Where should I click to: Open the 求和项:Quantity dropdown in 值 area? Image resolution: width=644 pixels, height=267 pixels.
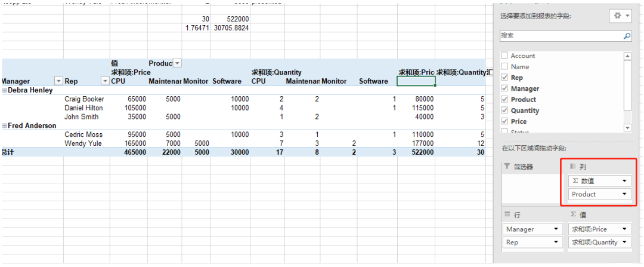tap(625, 243)
